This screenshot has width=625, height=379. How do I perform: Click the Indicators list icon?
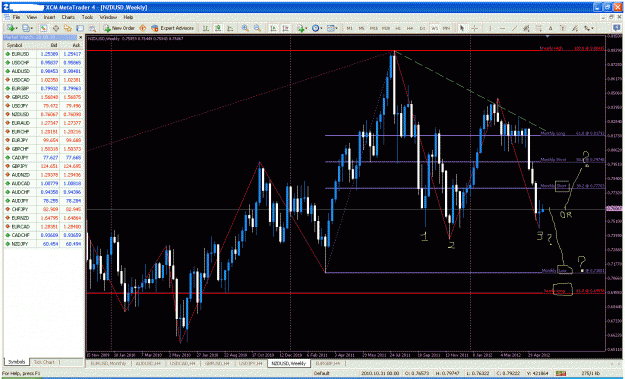pos(300,28)
